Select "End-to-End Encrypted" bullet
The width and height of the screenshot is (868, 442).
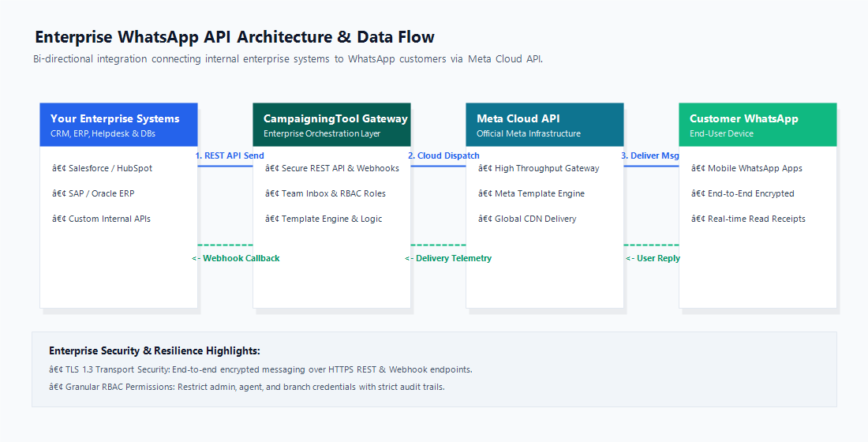[x=743, y=193]
